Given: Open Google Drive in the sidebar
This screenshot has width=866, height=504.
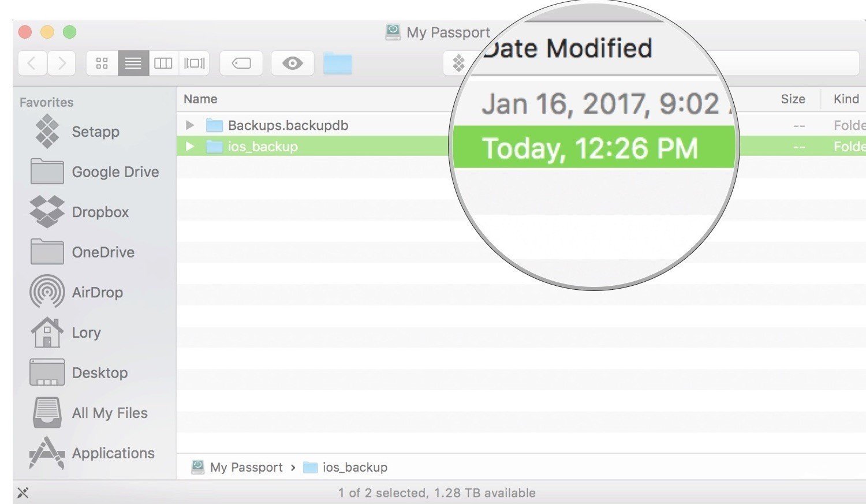Looking at the screenshot, I should [95, 172].
